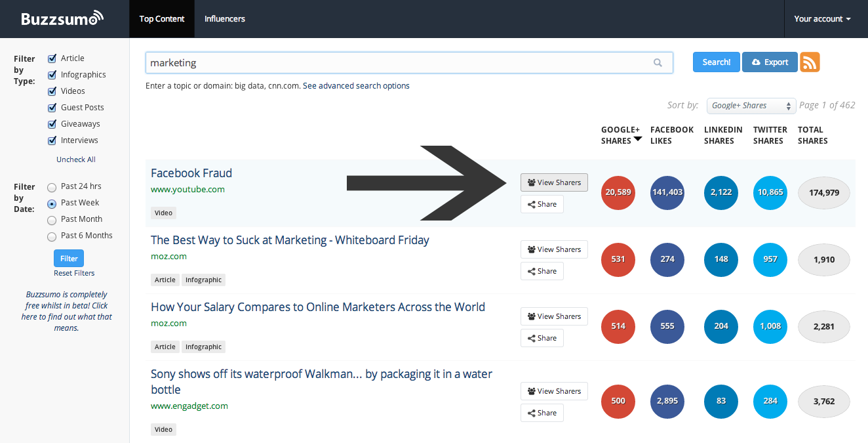Toggle the Giveaways checkbox
Image resolution: width=868 pixels, height=443 pixels.
pos(52,124)
